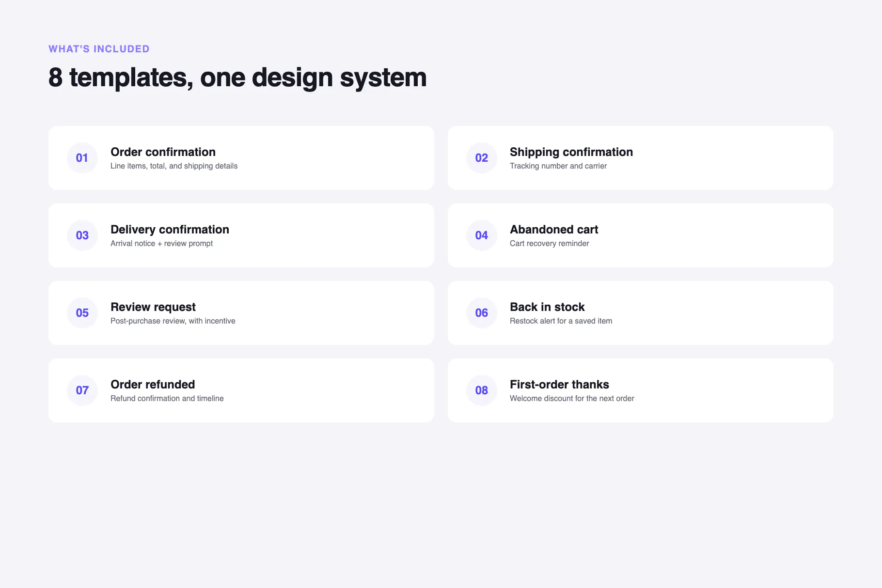This screenshot has width=882, height=588.
Task: Click the 05 number badge
Action: click(x=82, y=313)
